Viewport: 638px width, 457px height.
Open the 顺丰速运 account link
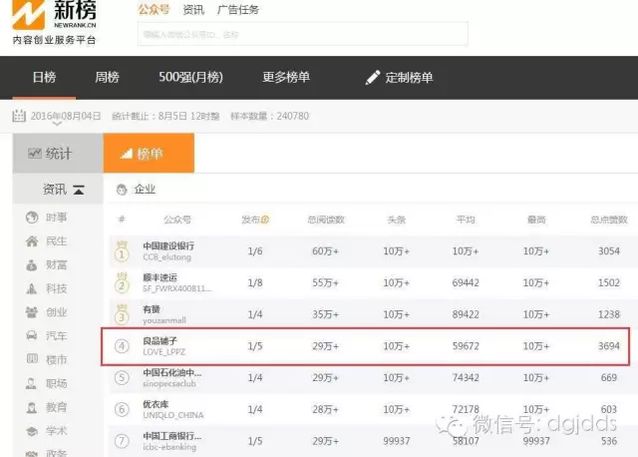160,278
